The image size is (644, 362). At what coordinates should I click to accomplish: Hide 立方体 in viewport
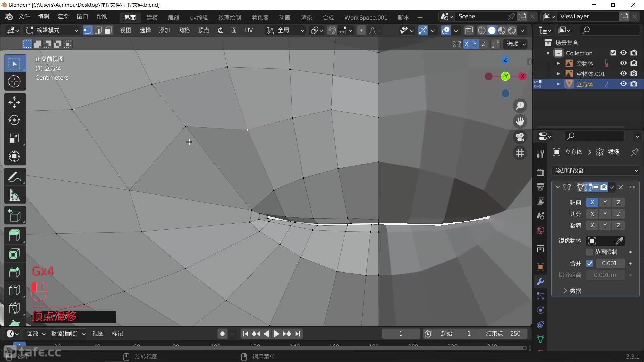[623, 84]
